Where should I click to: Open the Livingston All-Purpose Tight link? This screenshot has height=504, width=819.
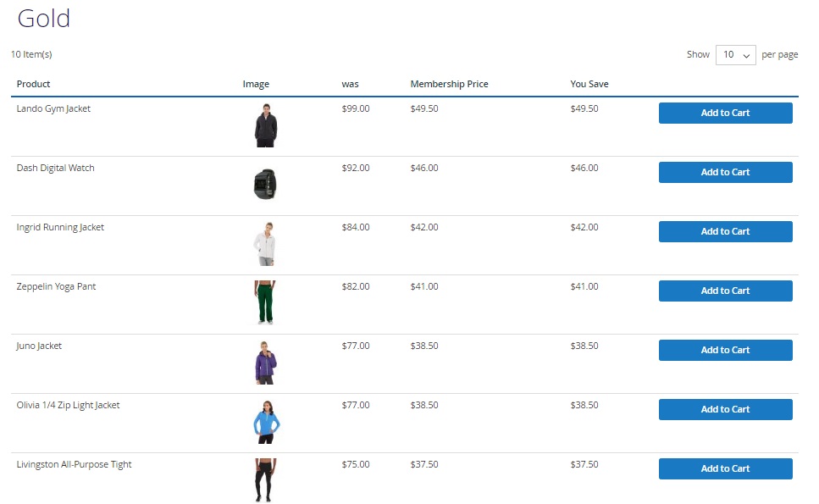point(74,465)
